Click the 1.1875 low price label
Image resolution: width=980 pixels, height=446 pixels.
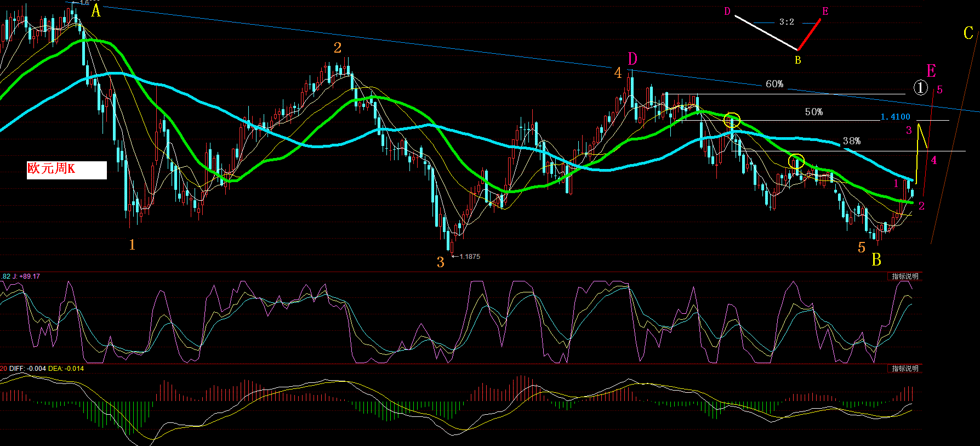470,257
